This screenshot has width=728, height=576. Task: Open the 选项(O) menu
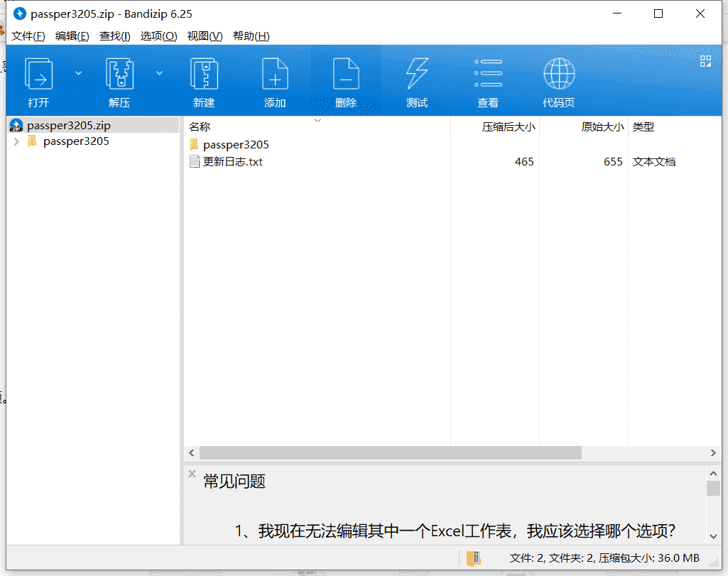(159, 36)
